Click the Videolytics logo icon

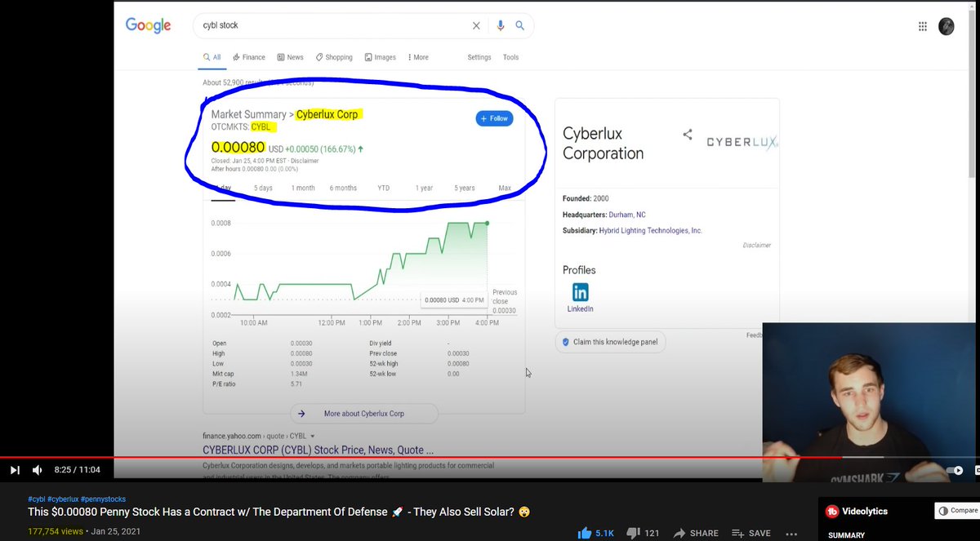click(x=831, y=512)
